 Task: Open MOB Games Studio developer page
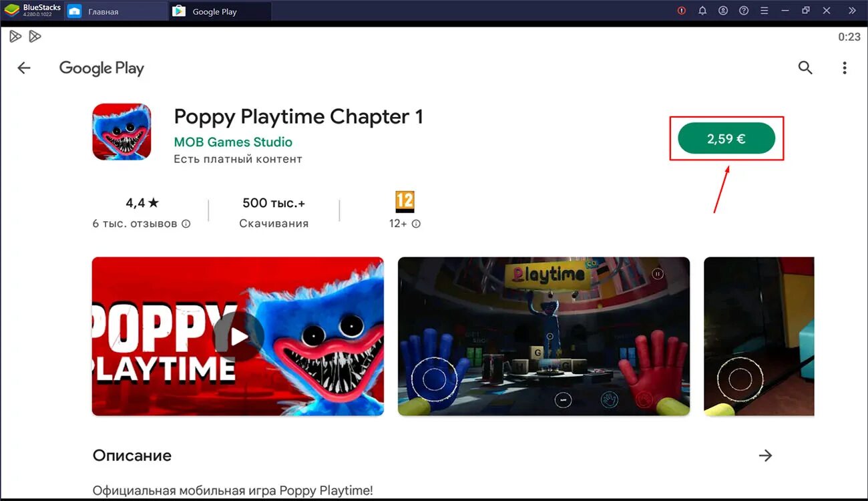pos(233,142)
